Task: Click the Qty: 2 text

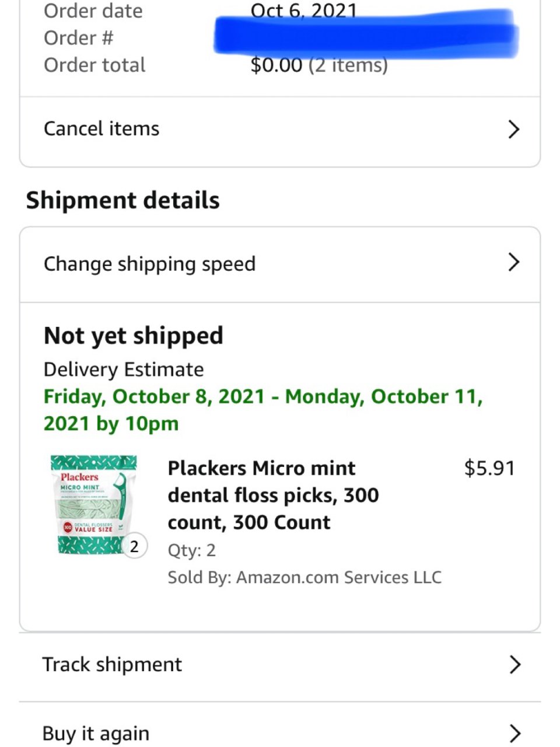Action: click(x=191, y=550)
